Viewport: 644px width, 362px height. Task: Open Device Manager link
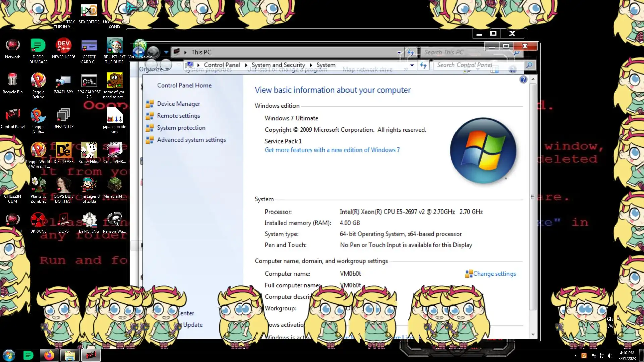coord(178,104)
